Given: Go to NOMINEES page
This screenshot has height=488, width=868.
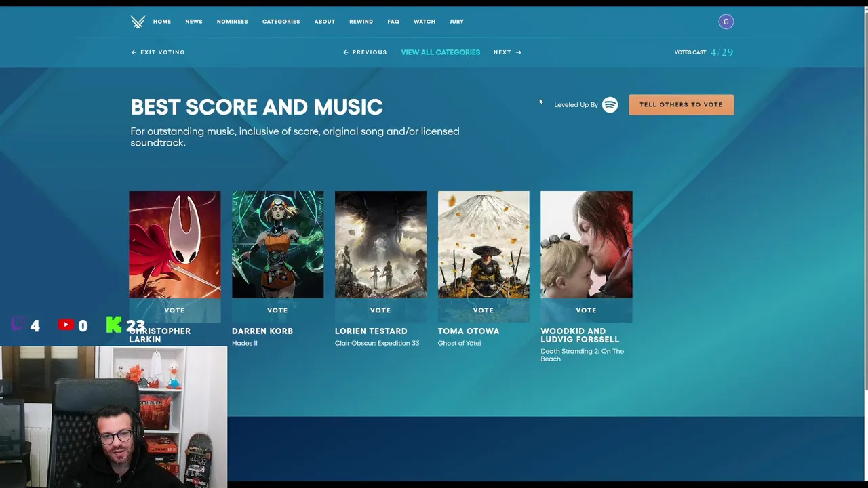Looking at the screenshot, I should [232, 22].
